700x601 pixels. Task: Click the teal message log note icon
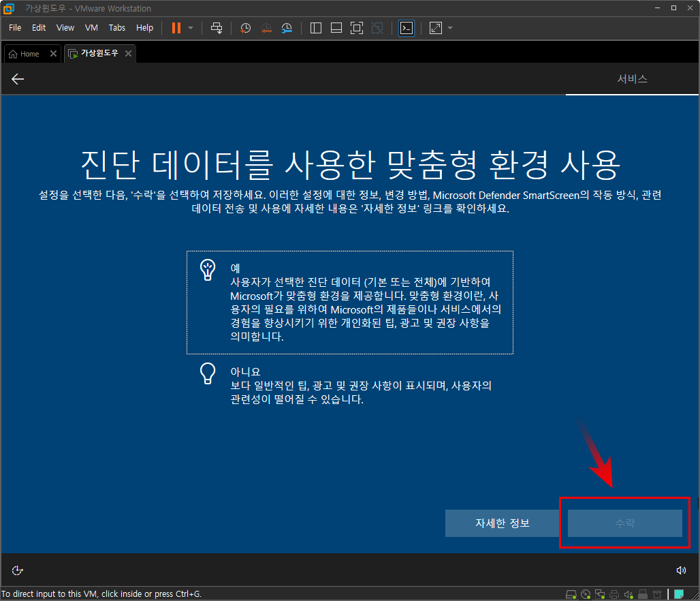point(679,594)
